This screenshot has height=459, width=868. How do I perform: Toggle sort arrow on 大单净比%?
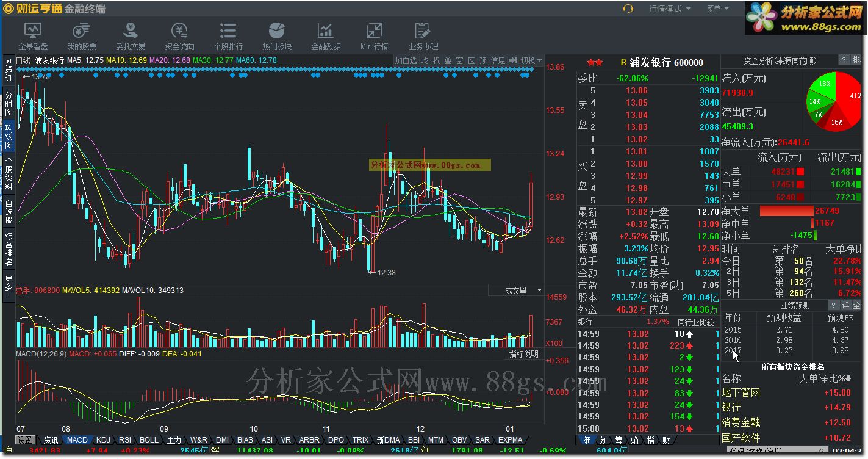pos(848,379)
